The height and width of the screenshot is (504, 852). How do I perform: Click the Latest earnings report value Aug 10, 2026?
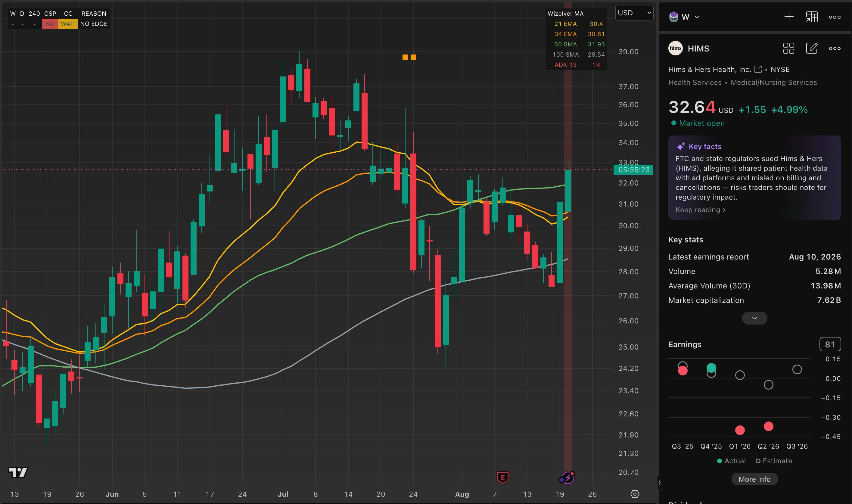815,257
